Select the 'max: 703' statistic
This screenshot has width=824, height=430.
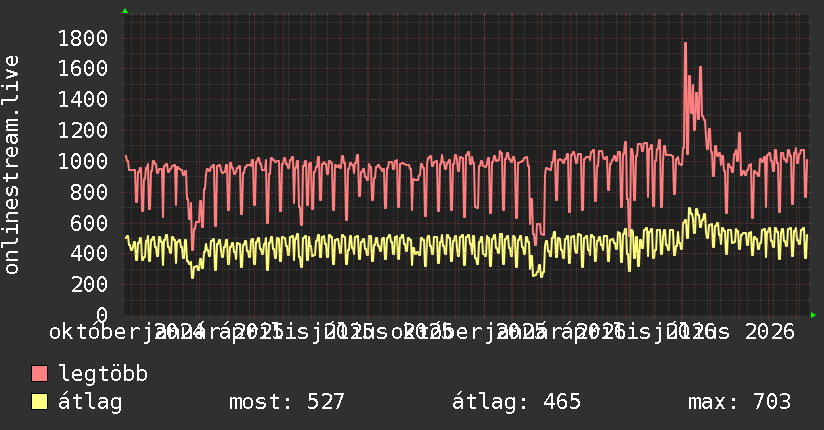click(x=739, y=402)
